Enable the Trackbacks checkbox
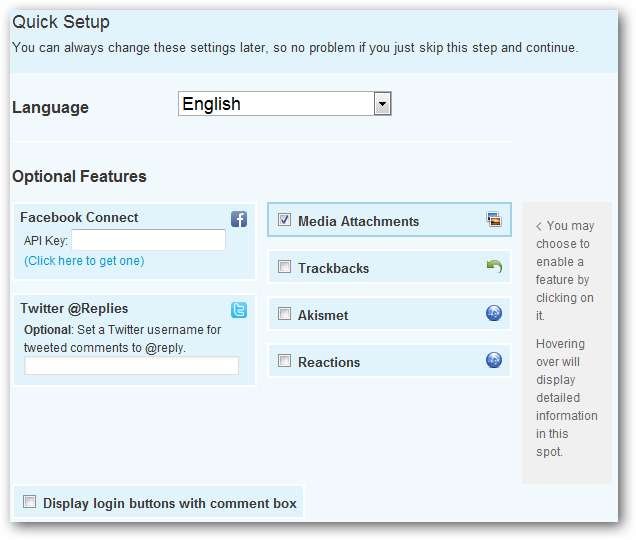636x540 pixels. [285, 267]
